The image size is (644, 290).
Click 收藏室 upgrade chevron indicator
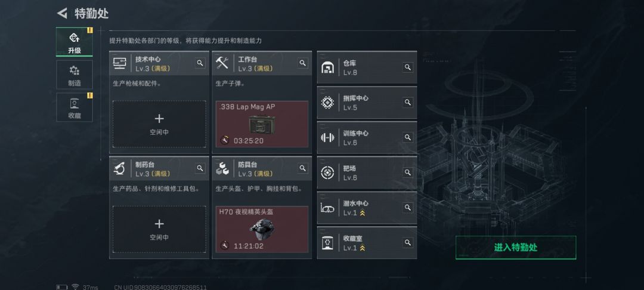click(363, 248)
